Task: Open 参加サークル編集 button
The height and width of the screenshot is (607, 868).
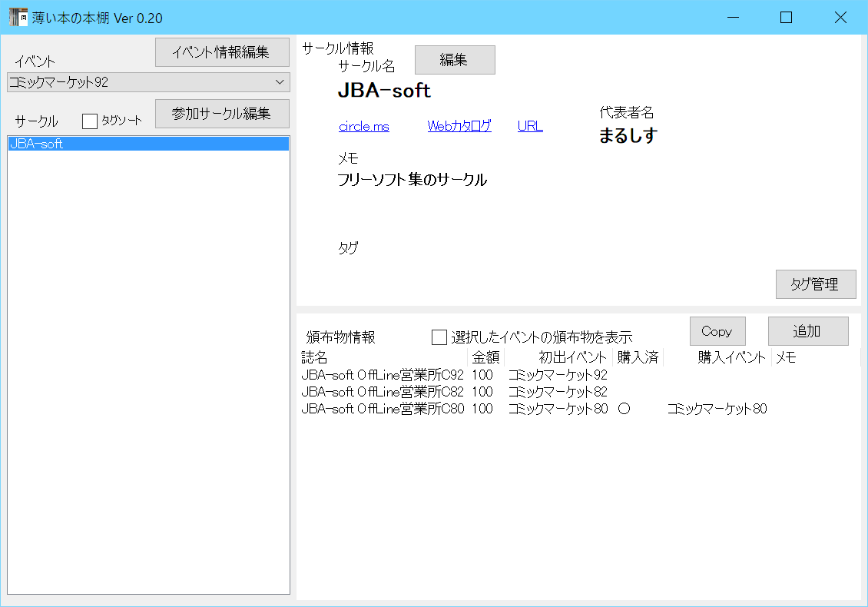Action: (222, 114)
